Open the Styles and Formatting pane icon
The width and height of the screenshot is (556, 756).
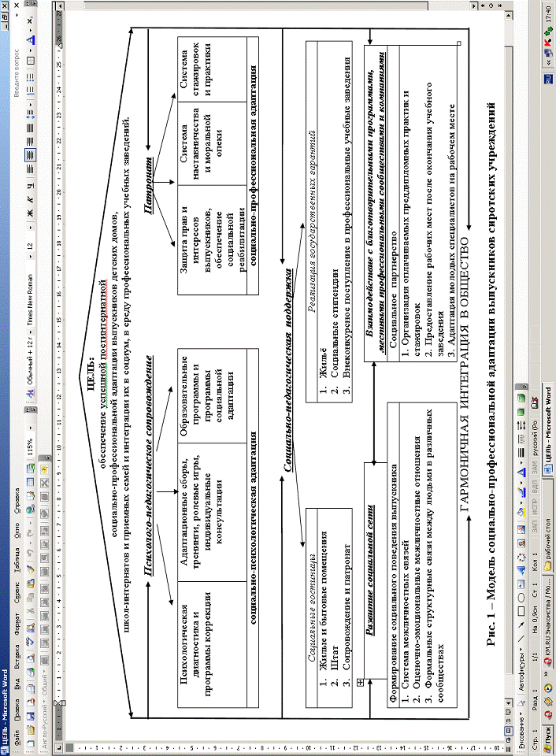(31, 394)
